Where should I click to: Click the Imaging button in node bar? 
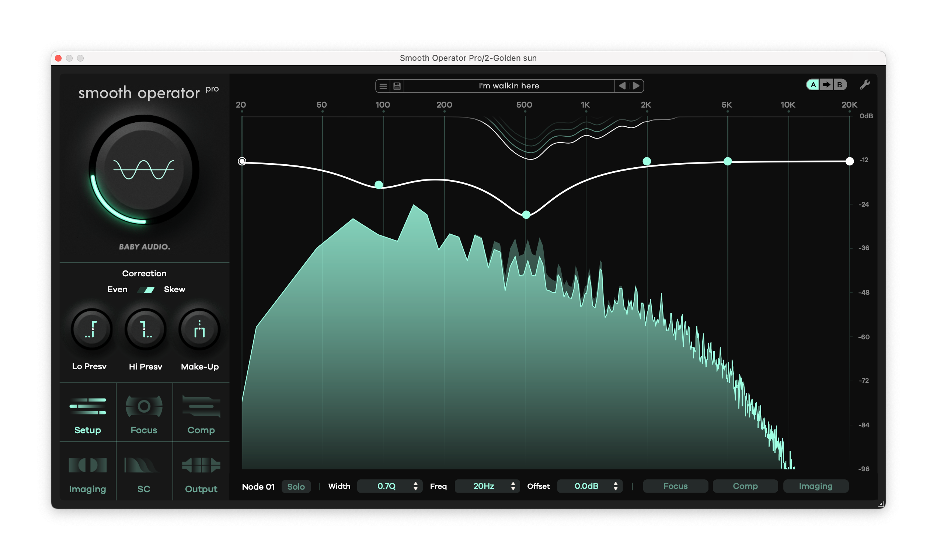815,486
